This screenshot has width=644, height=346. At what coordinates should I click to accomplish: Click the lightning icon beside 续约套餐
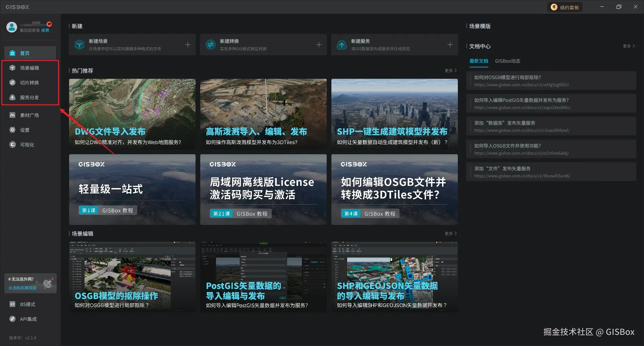(x=554, y=7)
